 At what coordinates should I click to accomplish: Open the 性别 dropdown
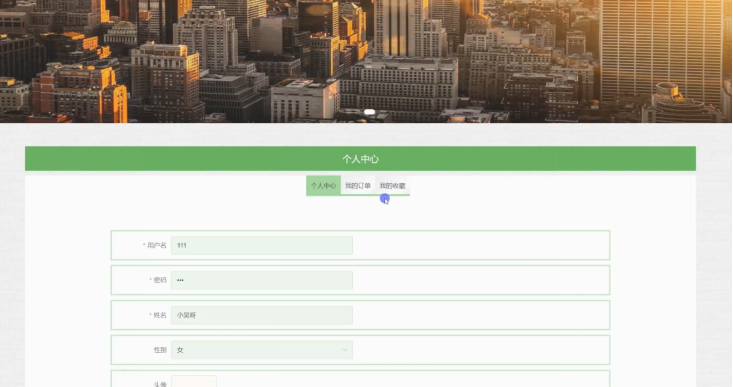[262, 350]
